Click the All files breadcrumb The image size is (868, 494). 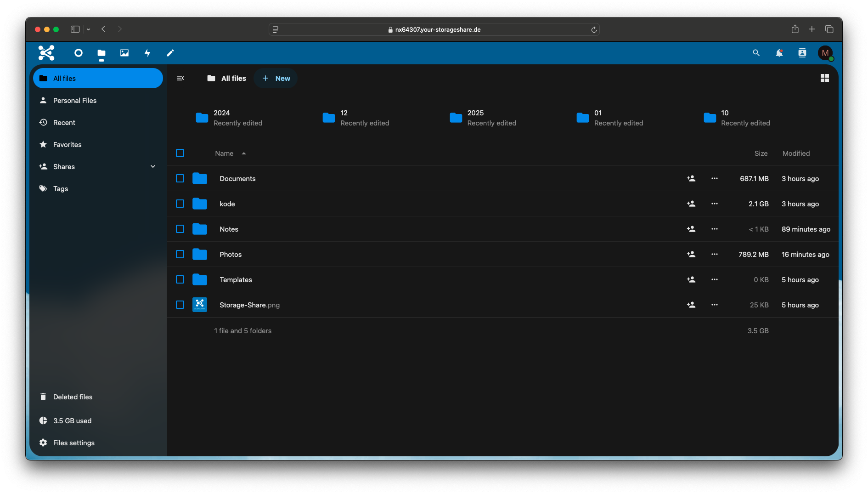click(x=226, y=78)
